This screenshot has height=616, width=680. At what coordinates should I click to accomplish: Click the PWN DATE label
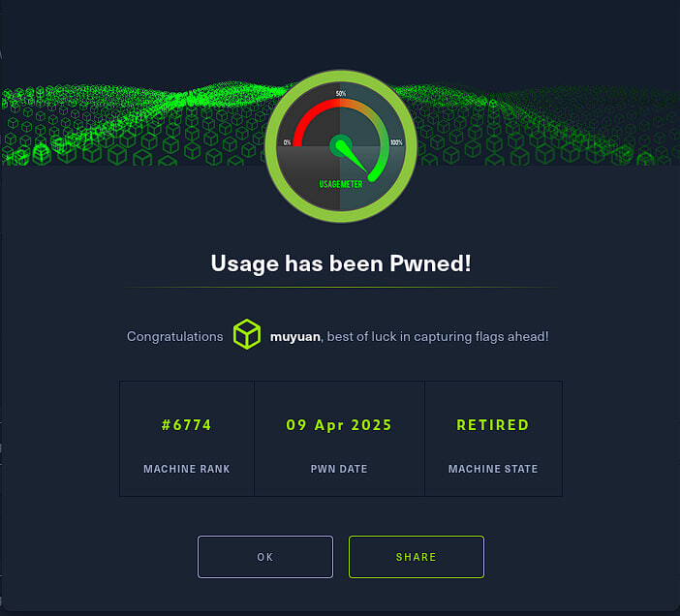339,469
